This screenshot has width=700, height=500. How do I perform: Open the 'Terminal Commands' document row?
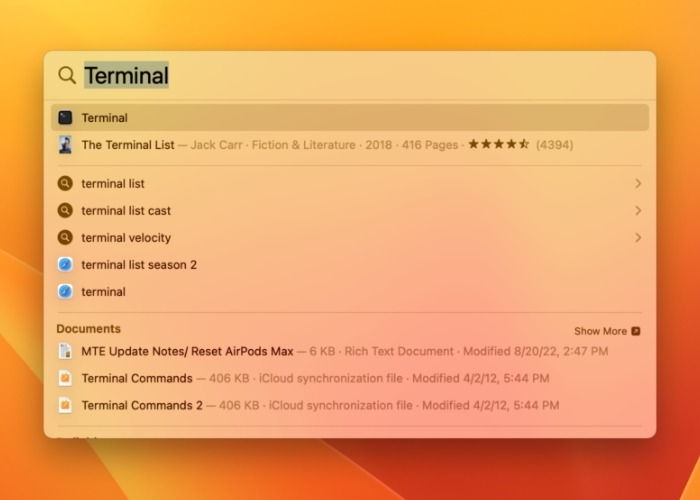(x=350, y=379)
